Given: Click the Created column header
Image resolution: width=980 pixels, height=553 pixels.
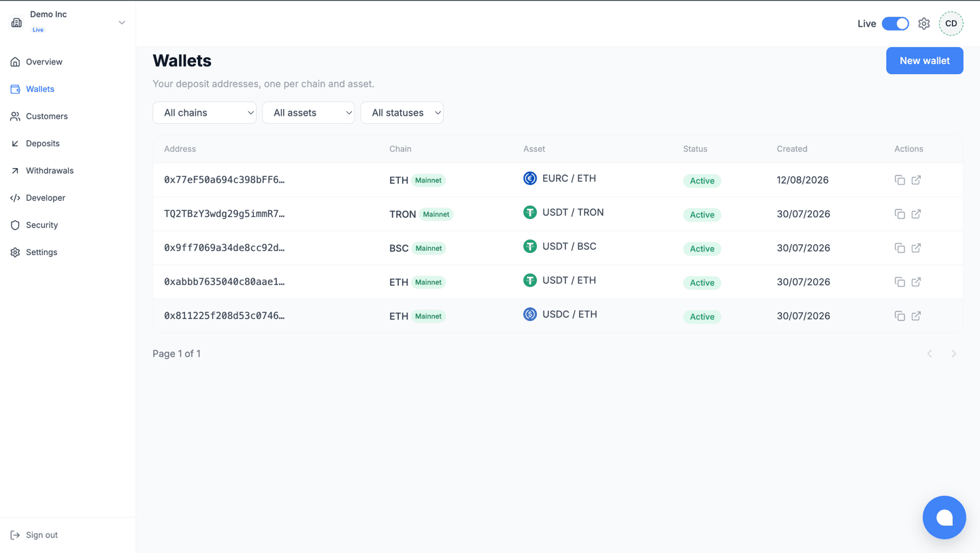Looking at the screenshot, I should [792, 149].
